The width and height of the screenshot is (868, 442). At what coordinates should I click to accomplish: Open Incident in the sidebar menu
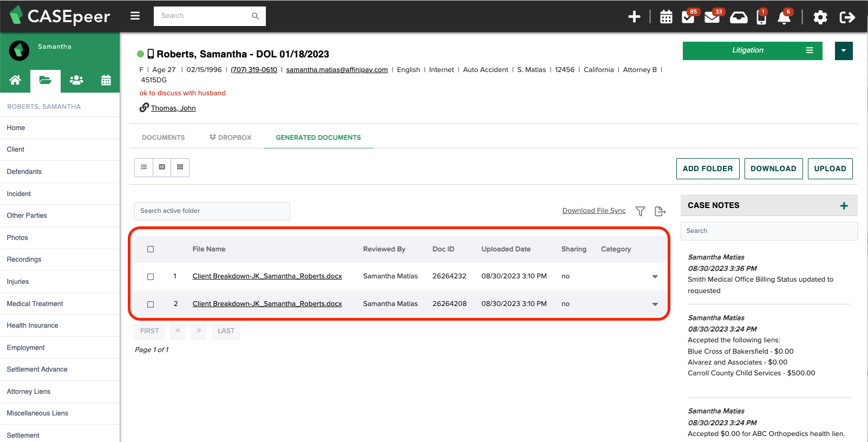60,194
